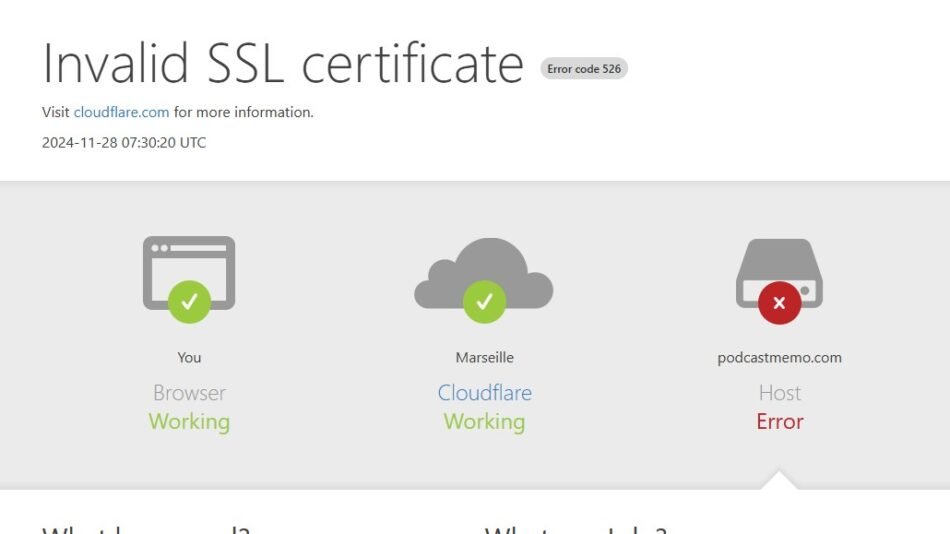
Task: Open the blue Cloudflare link under Marseille
Action: pyautogui.click(x=484, y=393)
